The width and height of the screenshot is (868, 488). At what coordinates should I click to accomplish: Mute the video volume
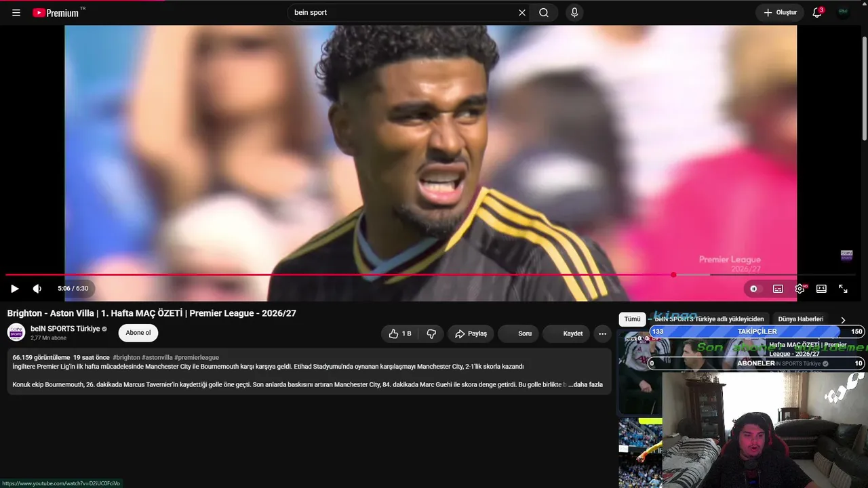point(37,289)
